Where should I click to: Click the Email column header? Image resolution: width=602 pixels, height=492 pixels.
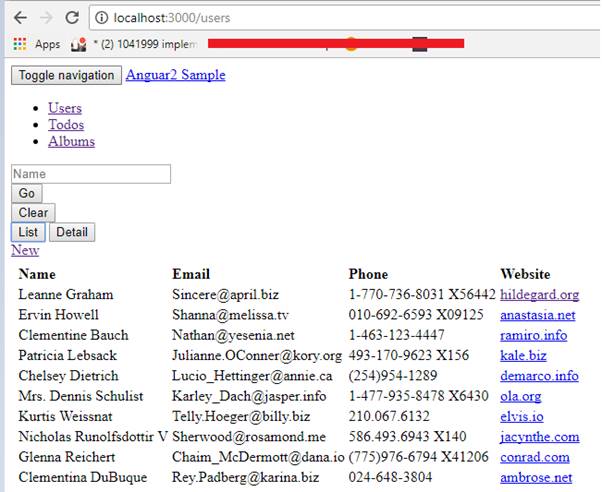191,274
